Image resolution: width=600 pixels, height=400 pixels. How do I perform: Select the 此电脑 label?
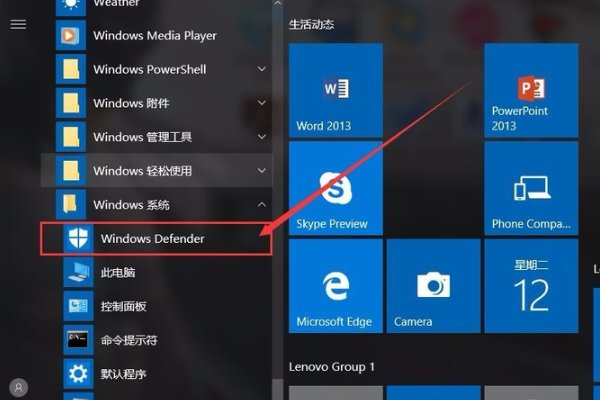tap(118, 273)
